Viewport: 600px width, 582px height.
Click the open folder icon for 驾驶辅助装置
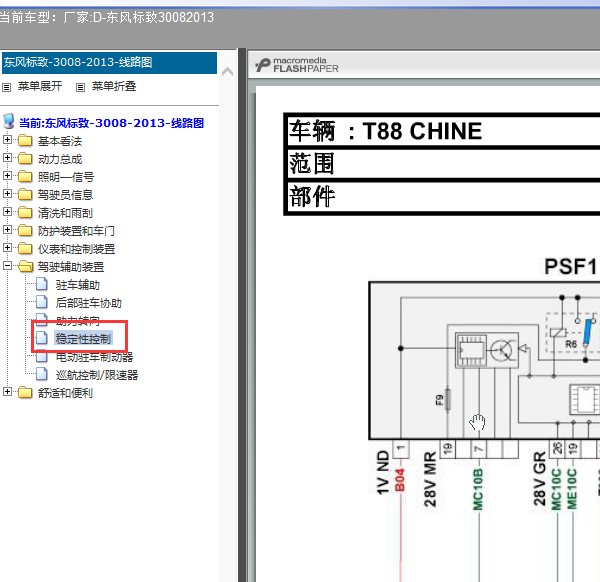coord(25,266)
